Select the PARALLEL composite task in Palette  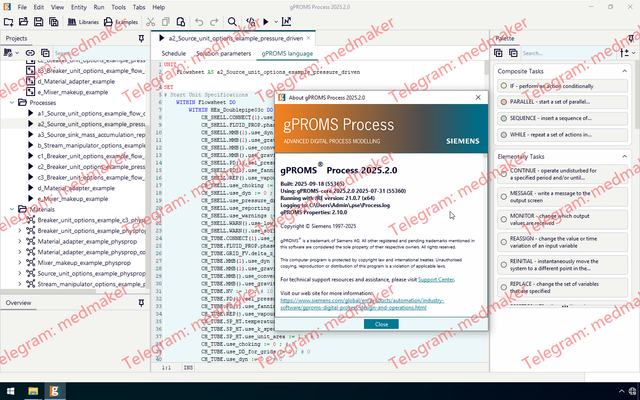point(562,102)
